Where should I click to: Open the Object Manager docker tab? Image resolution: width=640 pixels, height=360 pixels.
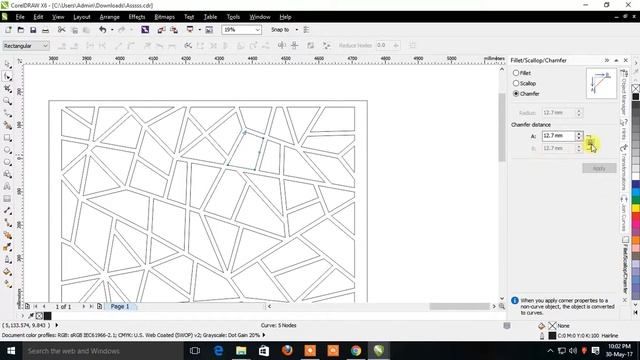point(624,92)
